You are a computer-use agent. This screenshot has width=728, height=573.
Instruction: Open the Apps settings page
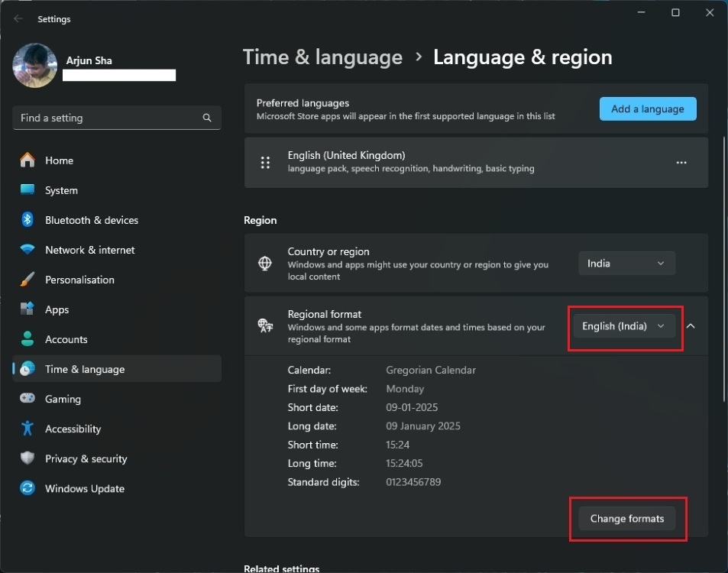tap(56, 309)
